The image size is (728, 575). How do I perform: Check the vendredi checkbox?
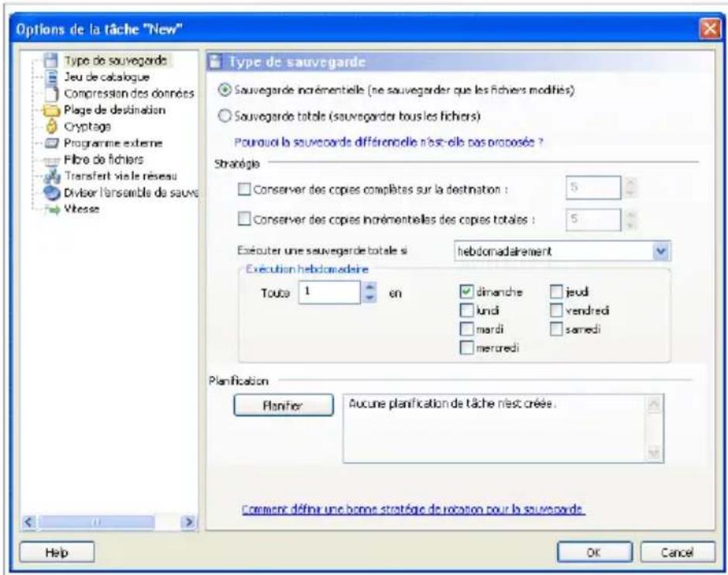click(x=556, y=310)
